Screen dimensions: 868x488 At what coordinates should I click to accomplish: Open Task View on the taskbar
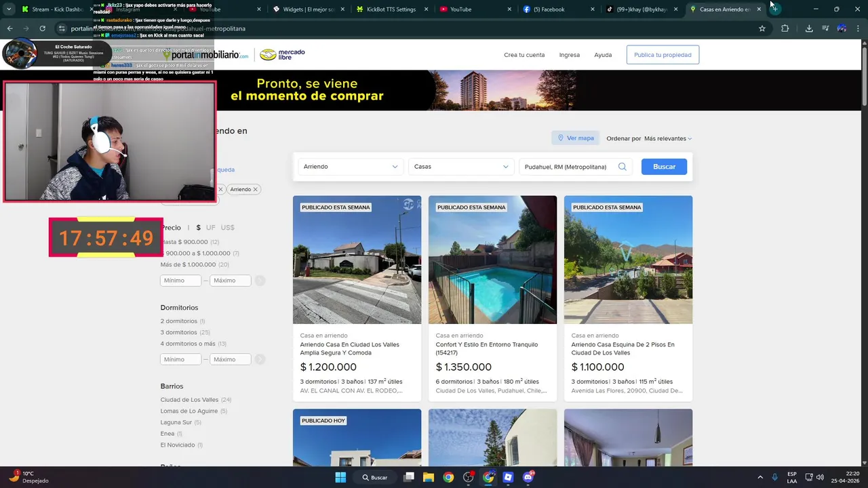pos(409,477)
